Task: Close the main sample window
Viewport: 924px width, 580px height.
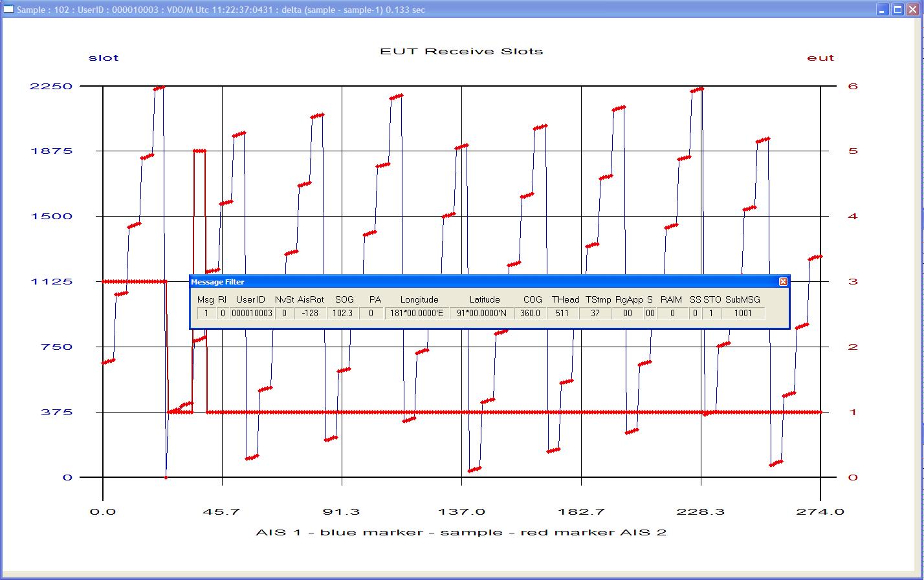Action: (x=912, y=9)
